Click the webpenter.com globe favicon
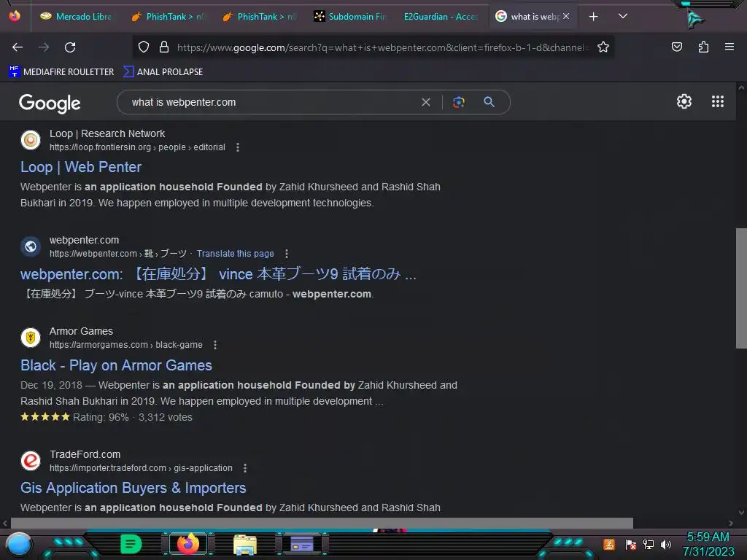This screenshot has height=560, width=747. (x=31, y=246)
